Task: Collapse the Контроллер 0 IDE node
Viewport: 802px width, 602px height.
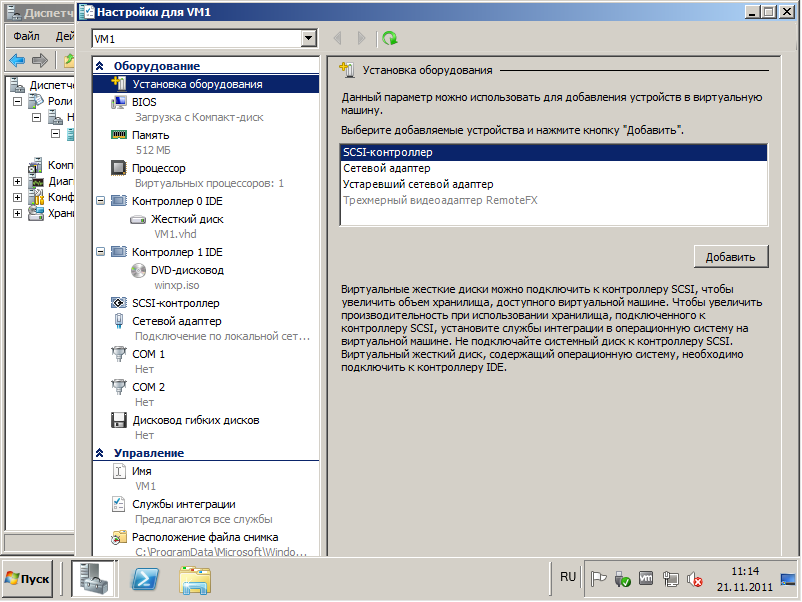Action: click(101, 201)
